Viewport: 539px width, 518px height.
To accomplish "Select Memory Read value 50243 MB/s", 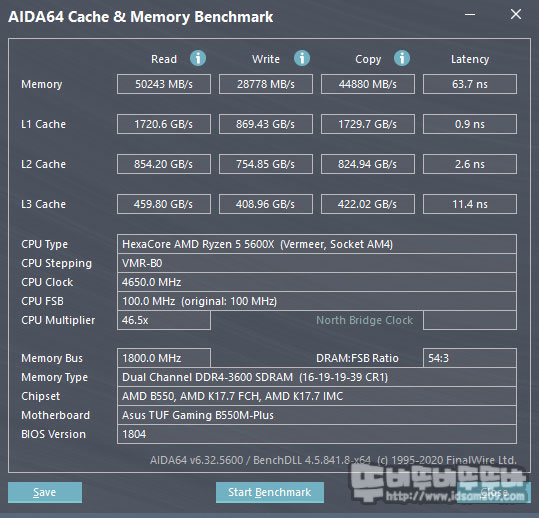I will click(x=164, y=84).
